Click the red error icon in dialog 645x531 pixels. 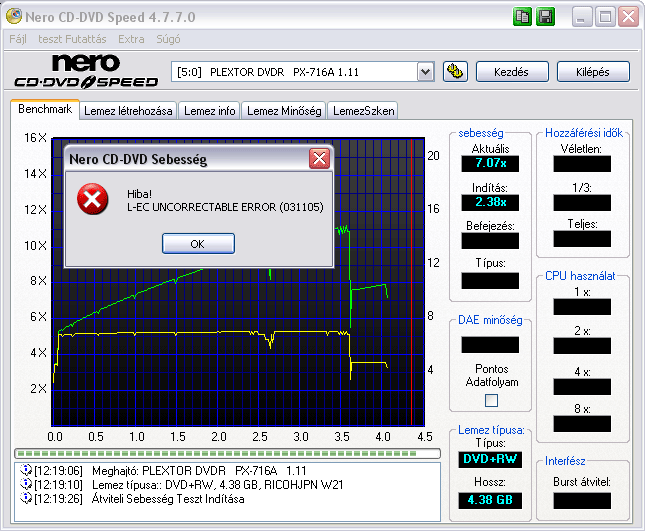click(x=93, y=199)
